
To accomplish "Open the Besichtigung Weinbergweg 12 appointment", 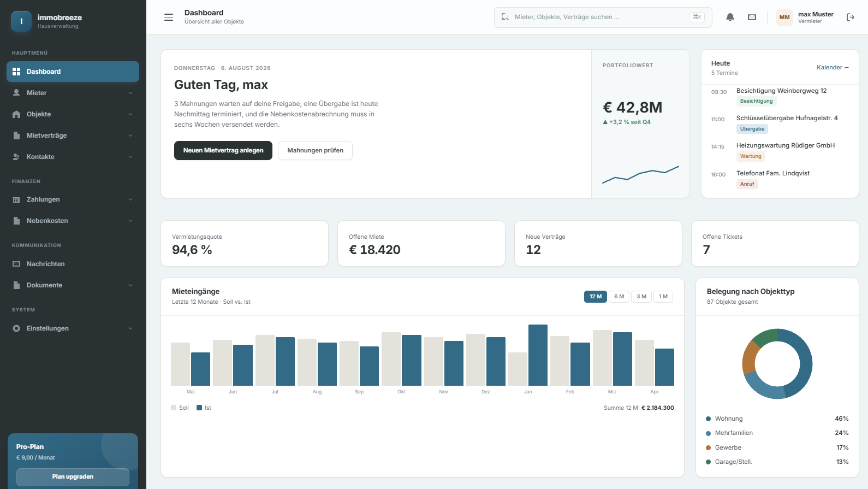I will tap(780, 96).
